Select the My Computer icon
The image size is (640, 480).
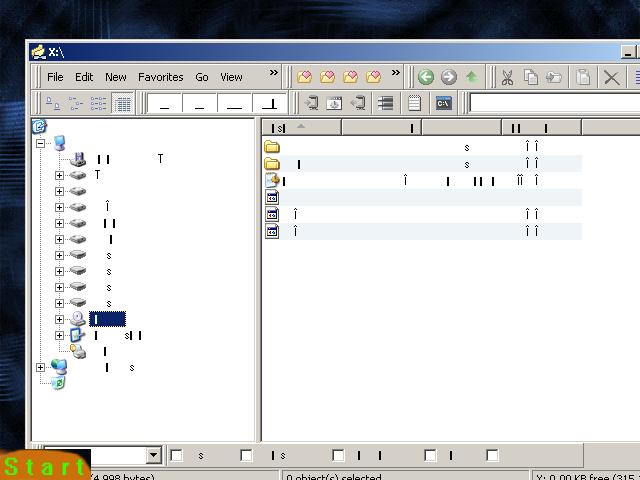point(60,143)
